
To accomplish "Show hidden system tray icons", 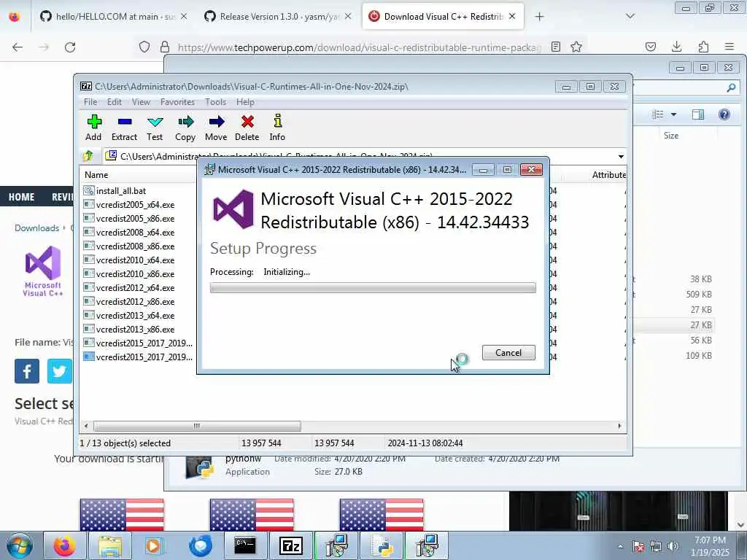I will point(620,546).
